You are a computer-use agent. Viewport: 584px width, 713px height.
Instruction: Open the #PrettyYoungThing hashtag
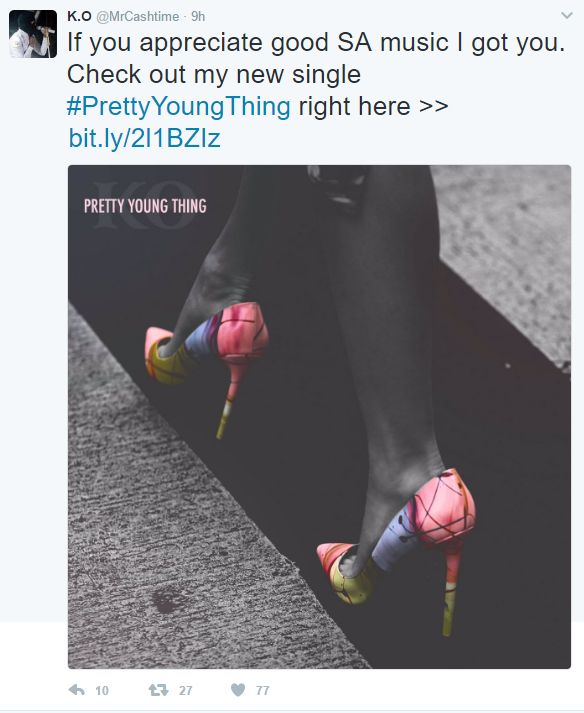click(179, 106)
